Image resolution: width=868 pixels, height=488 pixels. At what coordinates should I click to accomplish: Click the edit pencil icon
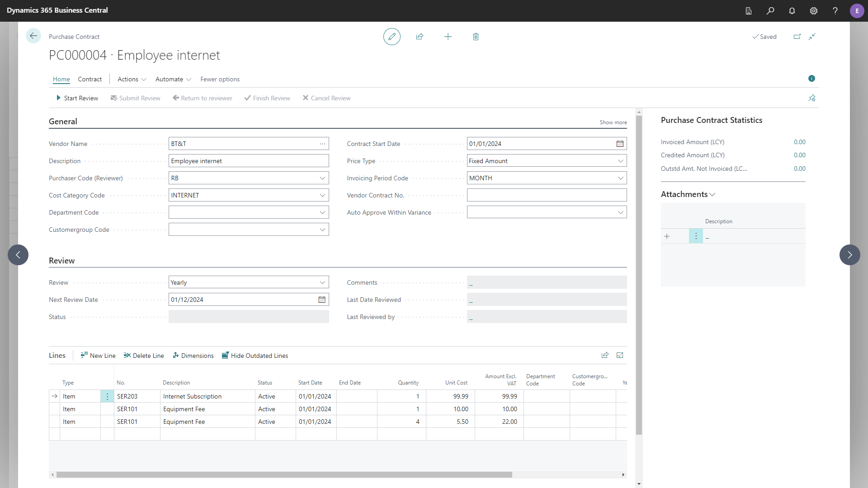tap(392, 37)
